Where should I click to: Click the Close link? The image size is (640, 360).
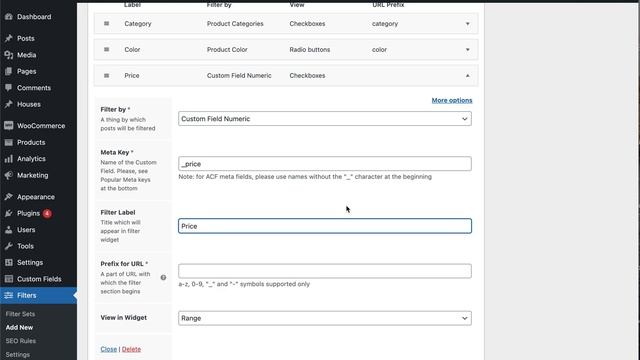(109, 349)
